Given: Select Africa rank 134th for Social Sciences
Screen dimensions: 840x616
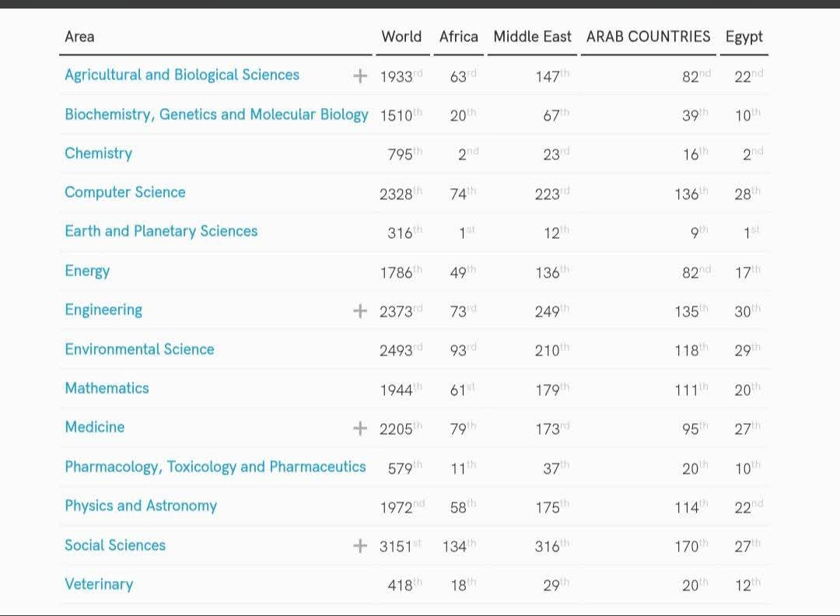Looking at the screenshot, I should (460, 546).
